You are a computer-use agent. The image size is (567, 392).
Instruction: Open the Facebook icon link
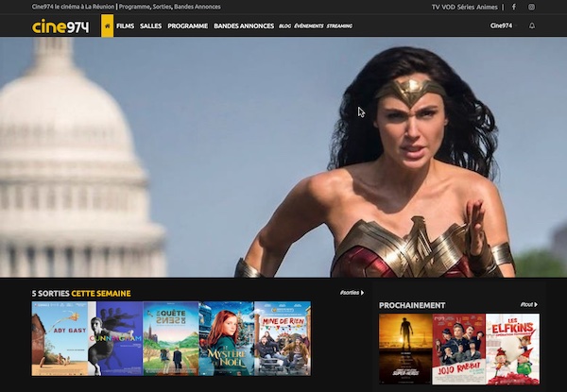[514, 7]
